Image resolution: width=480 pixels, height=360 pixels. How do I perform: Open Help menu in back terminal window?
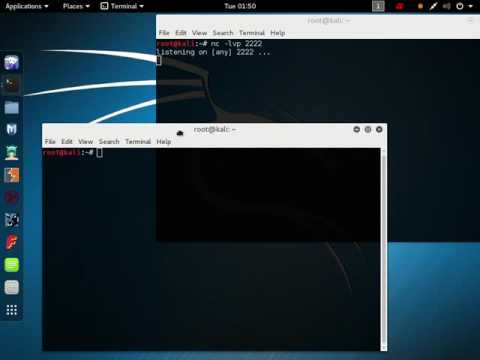[277, 33]
